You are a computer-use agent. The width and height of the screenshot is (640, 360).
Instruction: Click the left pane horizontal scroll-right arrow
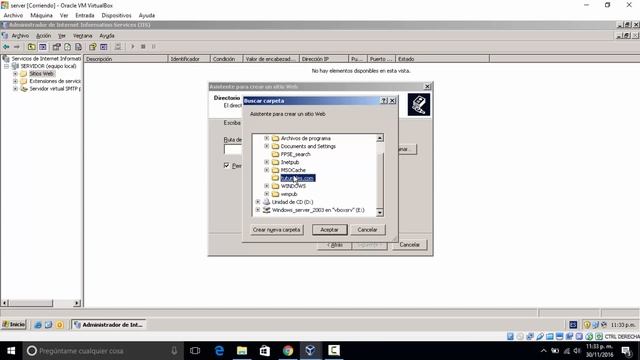(x=77, y=303)
